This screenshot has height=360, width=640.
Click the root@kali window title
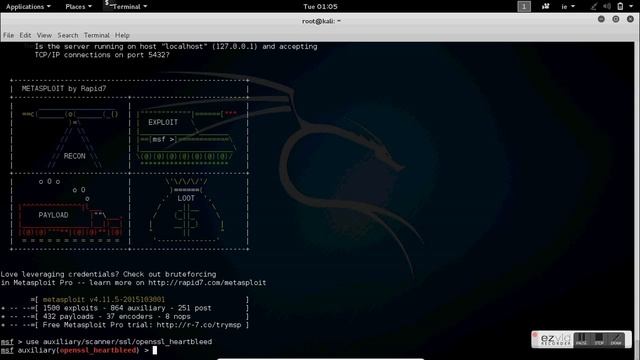[x=321, y=21]
